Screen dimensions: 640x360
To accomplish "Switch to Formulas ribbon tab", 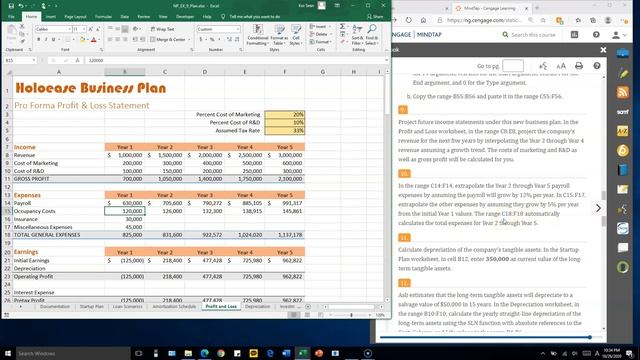I will click(103, 17).
